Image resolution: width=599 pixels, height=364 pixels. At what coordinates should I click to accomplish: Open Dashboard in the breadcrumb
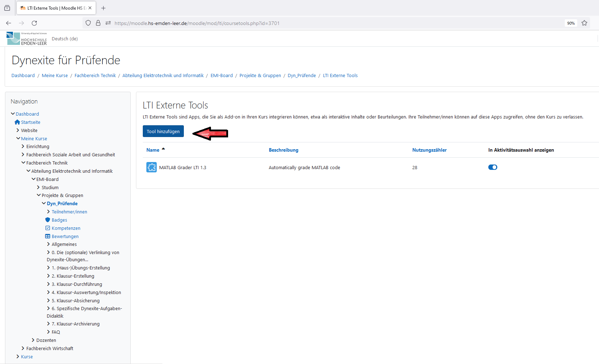coord(23,75)
